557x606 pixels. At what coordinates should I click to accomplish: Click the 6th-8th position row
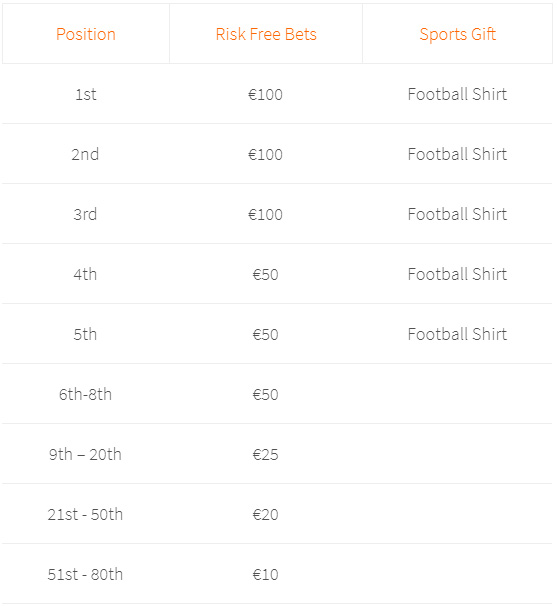[x=277, y=394]
